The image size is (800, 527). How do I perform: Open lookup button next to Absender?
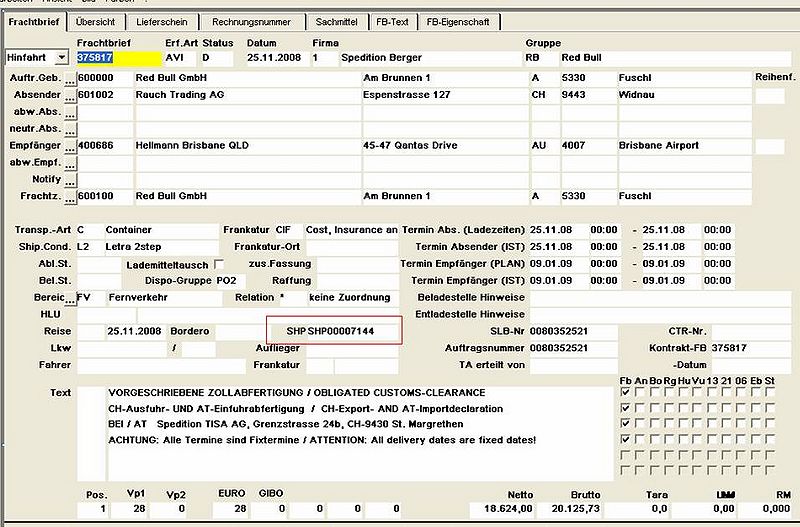[70, 96]
